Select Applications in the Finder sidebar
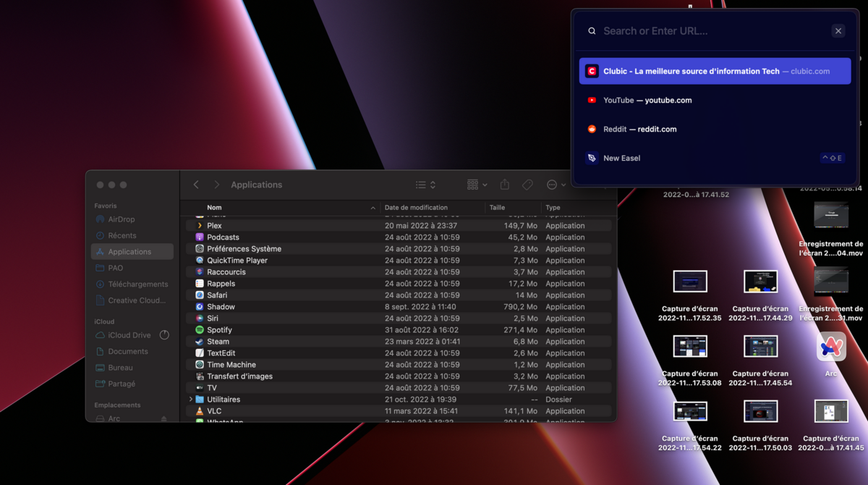This screenshot has width=868, height=485. click(x=132, y=252)
